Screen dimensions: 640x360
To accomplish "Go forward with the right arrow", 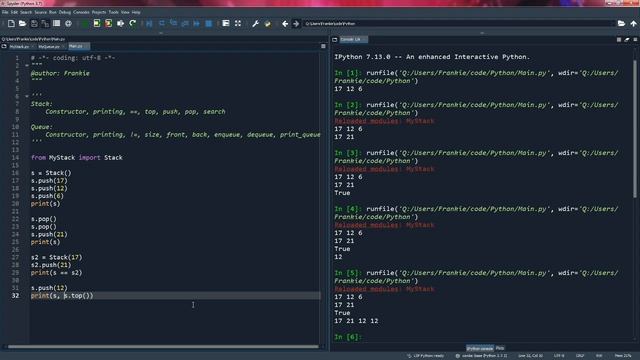I will [296, 24].
